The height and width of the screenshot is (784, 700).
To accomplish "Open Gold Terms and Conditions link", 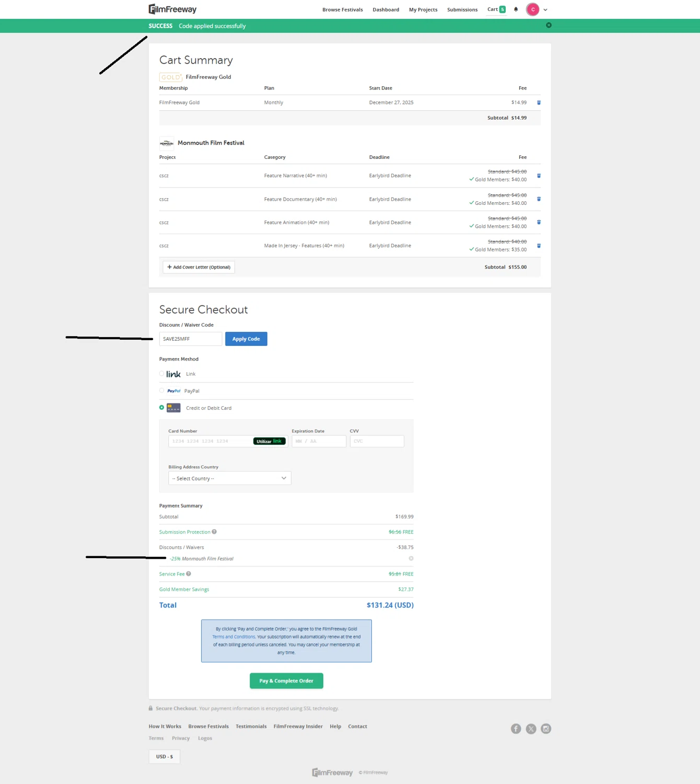I will 234,637.
